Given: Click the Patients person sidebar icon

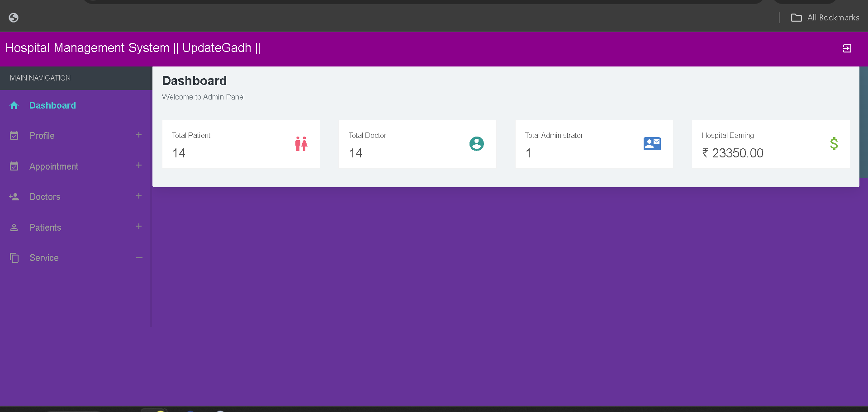Looking at the screenshot, I should tap(14, 227).
